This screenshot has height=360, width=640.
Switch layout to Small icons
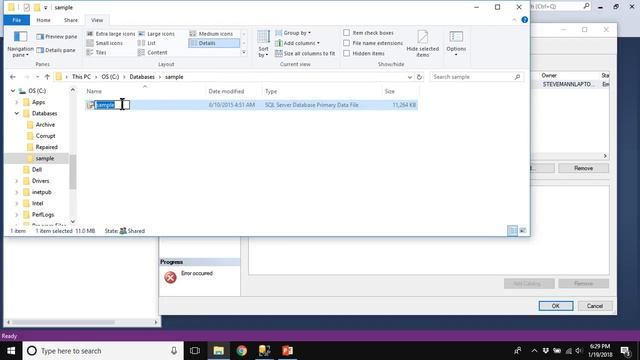pos(104,43)
